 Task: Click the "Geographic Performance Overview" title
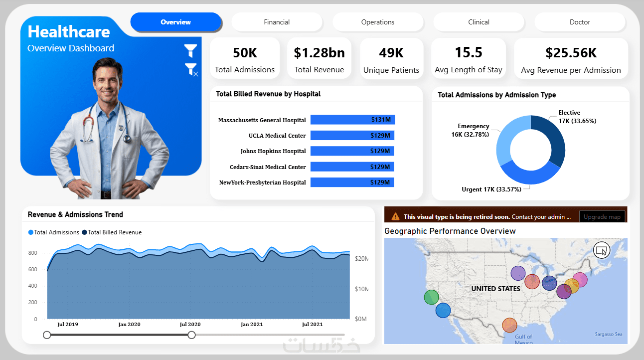pyautogui.click(x=450, y=231)
